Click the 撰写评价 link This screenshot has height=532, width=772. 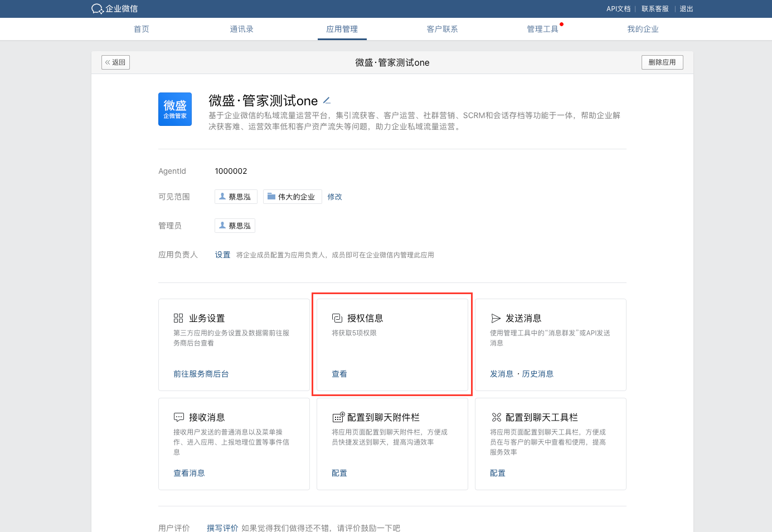[222, 528]
